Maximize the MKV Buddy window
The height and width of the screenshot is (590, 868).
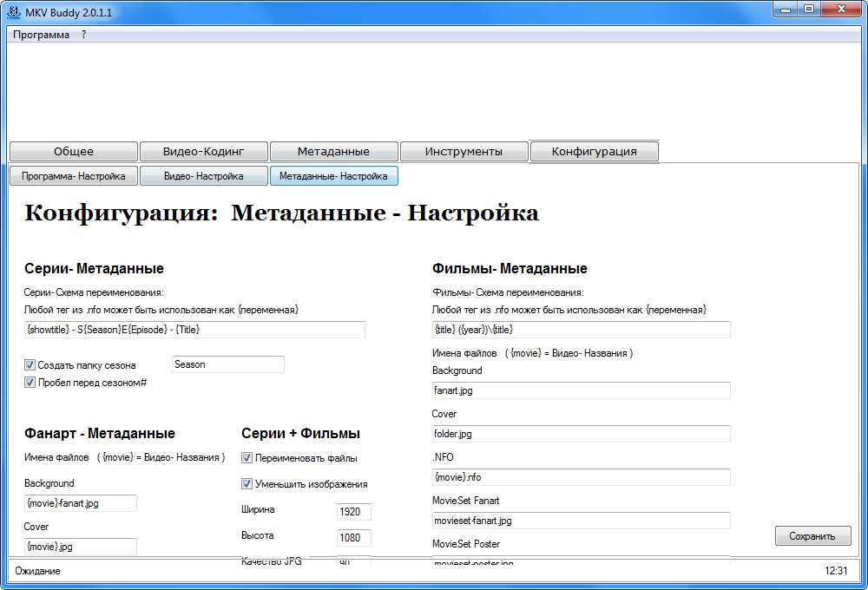809,10
